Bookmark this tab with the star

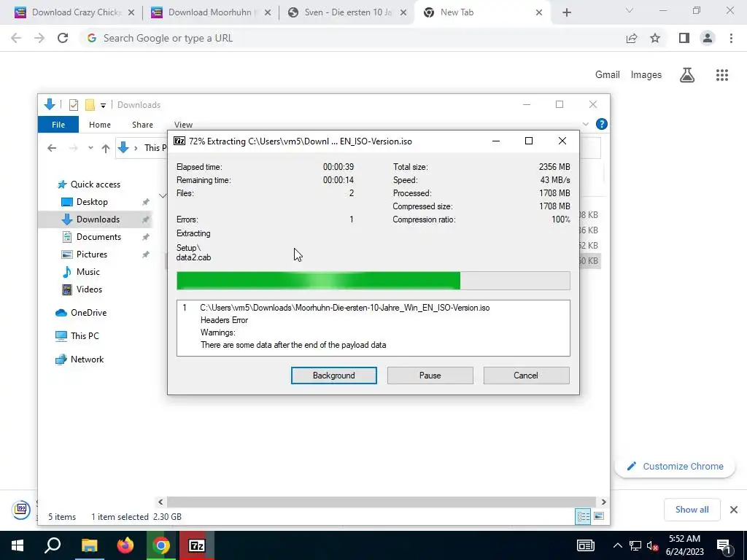click(655, 38)
